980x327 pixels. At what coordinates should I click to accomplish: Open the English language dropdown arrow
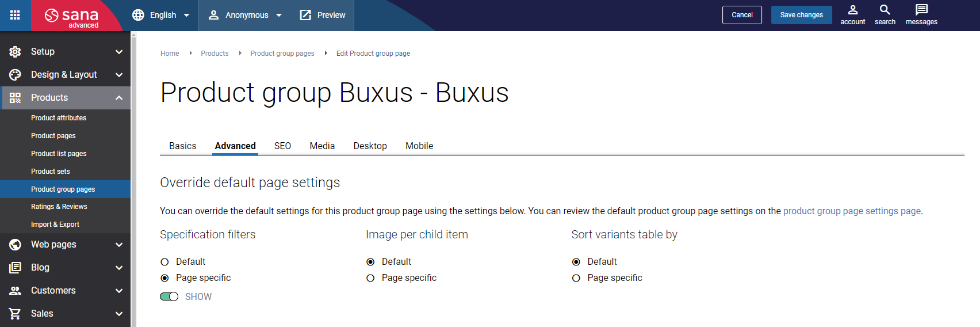click(186, 16)
